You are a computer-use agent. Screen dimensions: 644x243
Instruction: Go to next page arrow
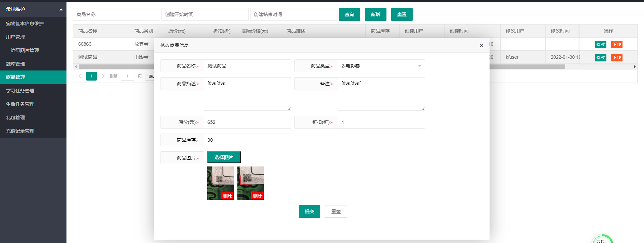pos(103,76)
